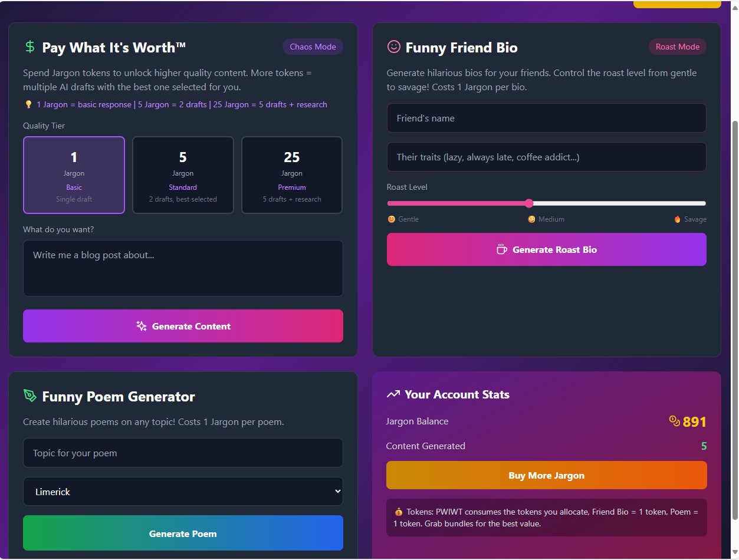This screenshot has width=739, height=560.
Task: Click the trending arrow icon in Your Account Stats
Action: 393,394
